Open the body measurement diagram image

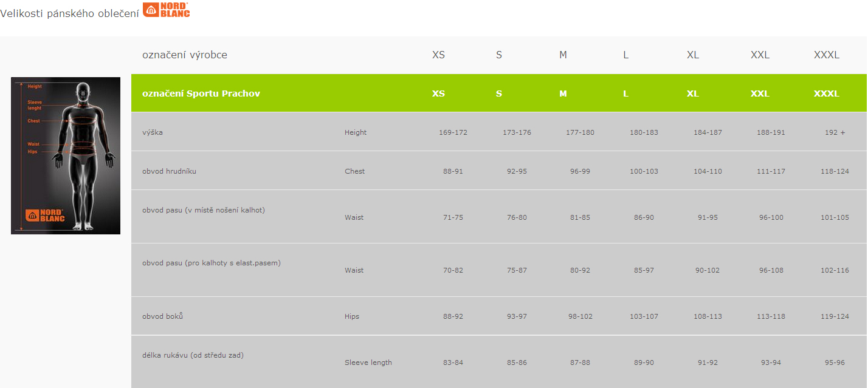pos(66,155)
